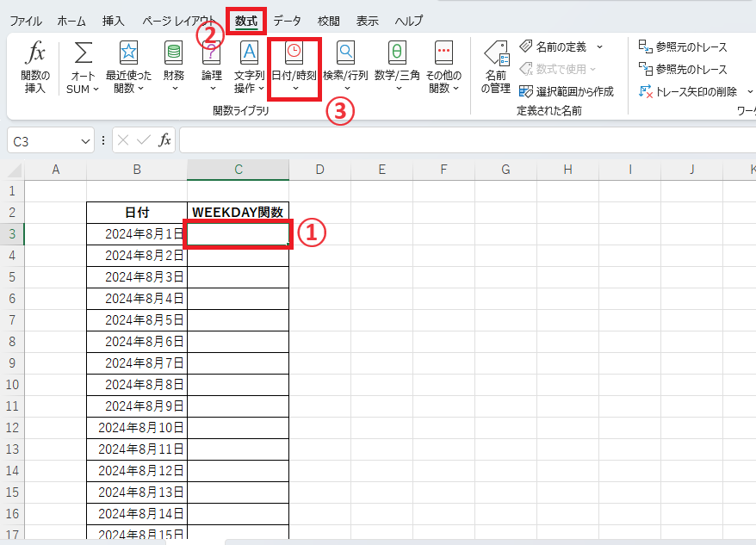Click the formula bar three-dot handle
This screenshot has width=756, height=545.
103,140
